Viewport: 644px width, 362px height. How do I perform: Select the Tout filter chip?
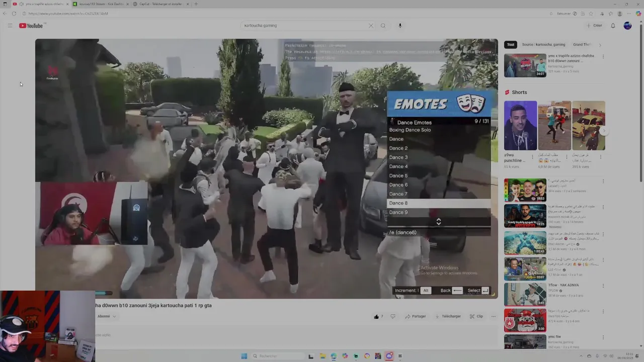pyautogui.click(x=511, y=45)
